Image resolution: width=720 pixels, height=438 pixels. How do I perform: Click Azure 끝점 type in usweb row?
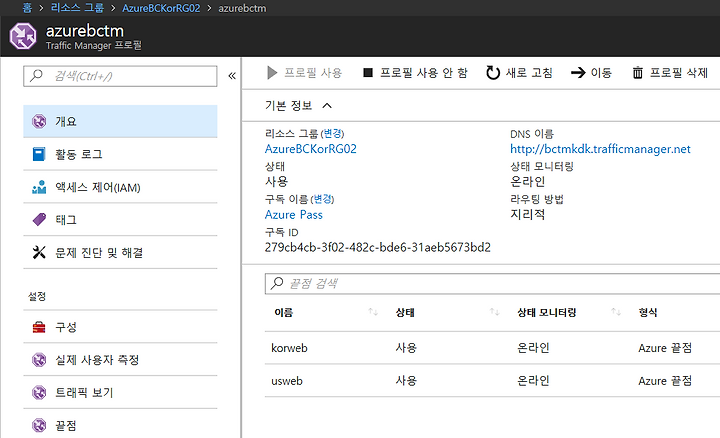point(664,381)
